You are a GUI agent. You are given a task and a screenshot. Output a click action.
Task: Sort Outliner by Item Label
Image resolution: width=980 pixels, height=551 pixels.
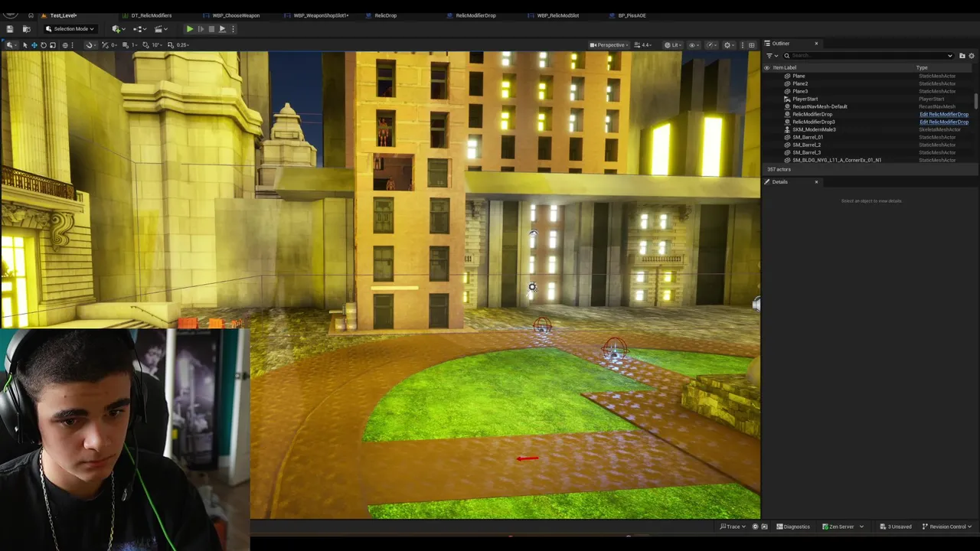point(785,67)
